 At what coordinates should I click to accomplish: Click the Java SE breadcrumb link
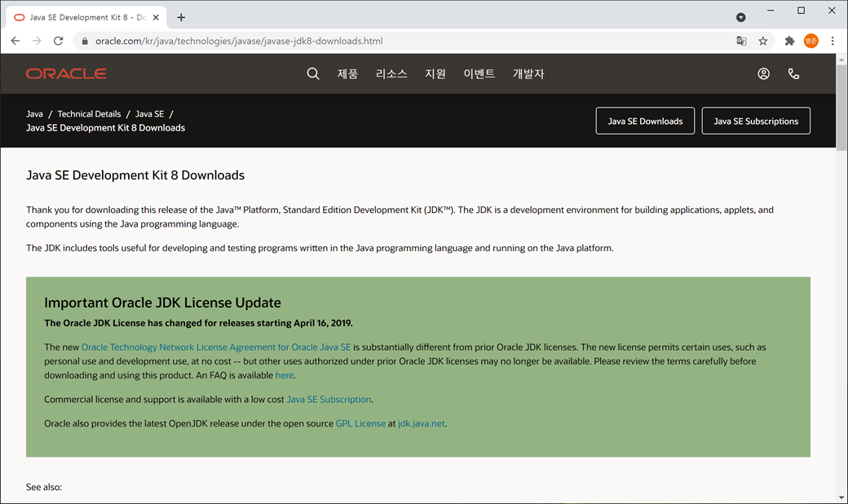pyautogui.click(x=149, y=114)
